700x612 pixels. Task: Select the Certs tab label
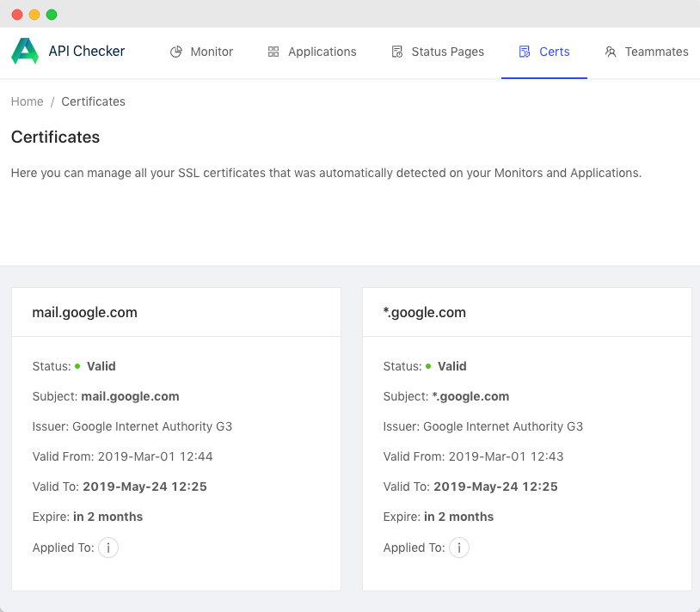point(555,52)
